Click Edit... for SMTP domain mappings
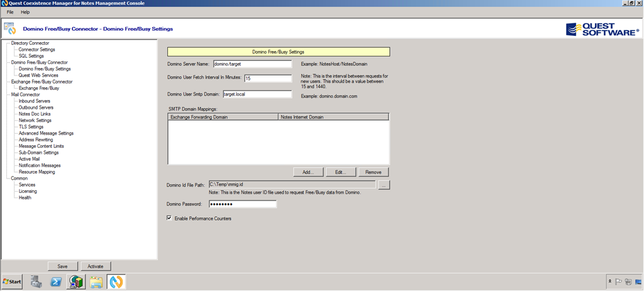Screen dimensions: 644x291 [x=340, y=172]
